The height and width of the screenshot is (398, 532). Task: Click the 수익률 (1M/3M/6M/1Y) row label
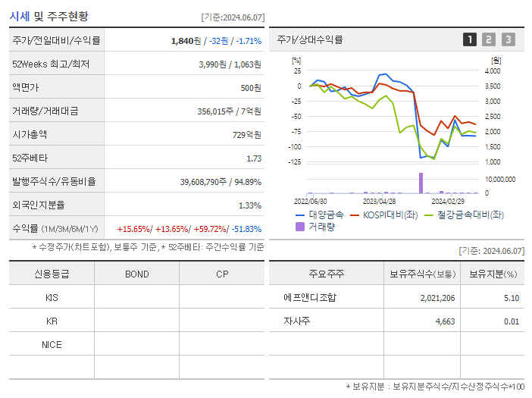pos(55,229)
